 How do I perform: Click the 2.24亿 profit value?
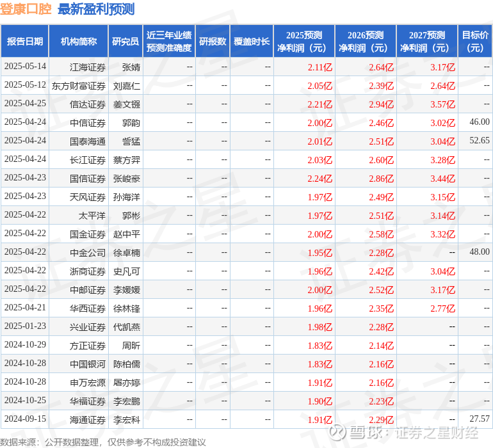click(319, 179)
